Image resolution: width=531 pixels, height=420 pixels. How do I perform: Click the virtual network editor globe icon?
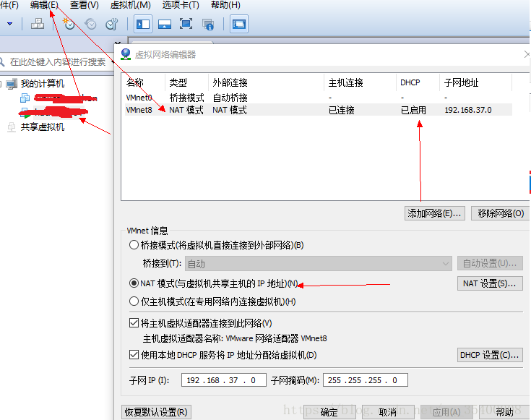point(126,54)
